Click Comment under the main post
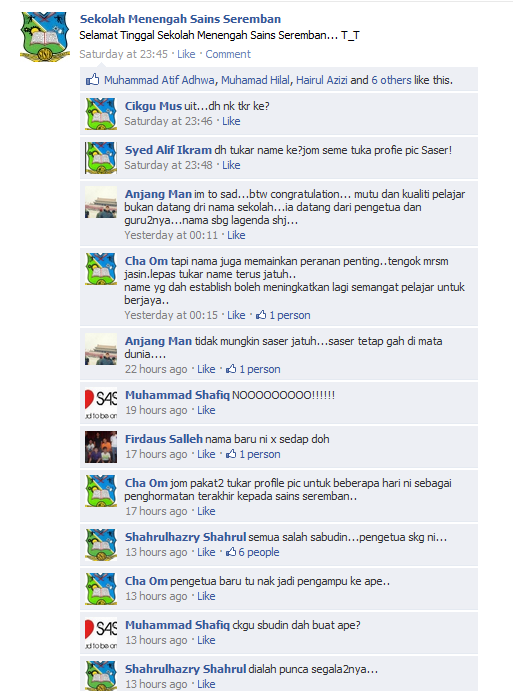Screen dimensions: 528x691 coord(228,54)
